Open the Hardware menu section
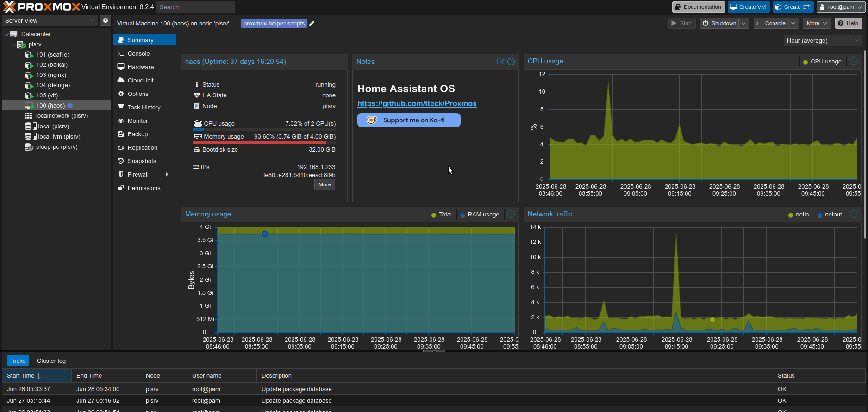 140,67
